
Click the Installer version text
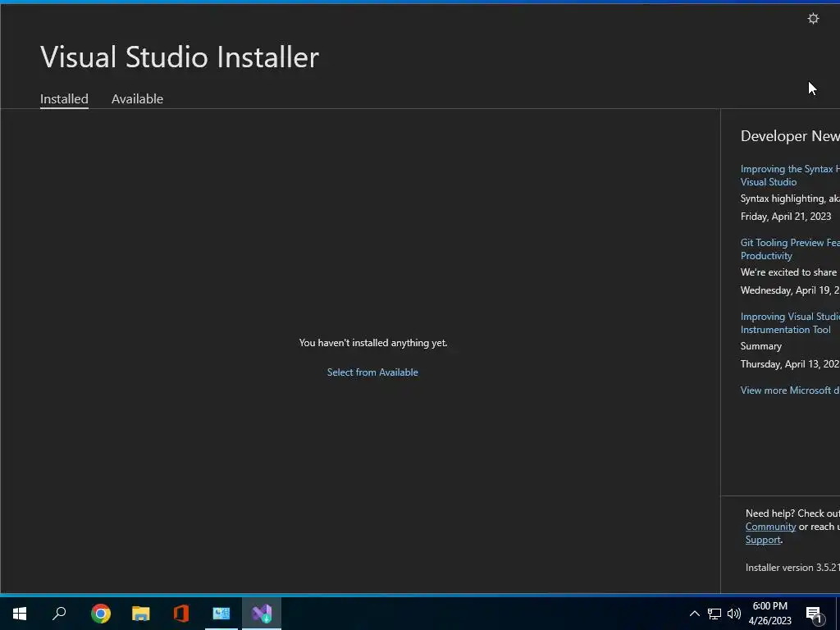click(x=793, y=568)
